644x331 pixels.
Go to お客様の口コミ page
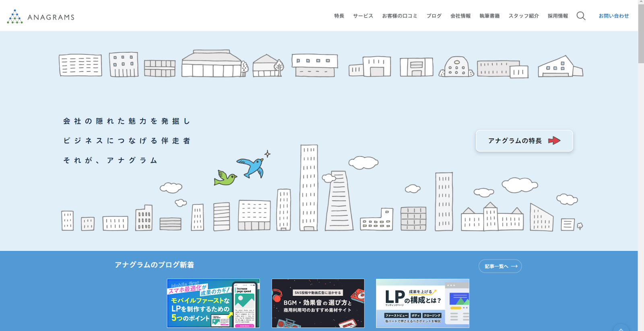click(399, 16)
